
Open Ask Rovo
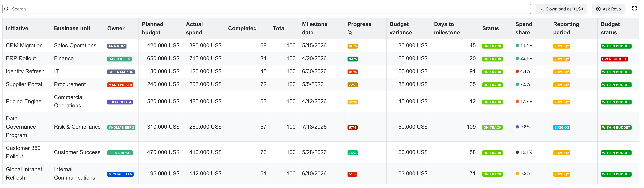(608, 9)
